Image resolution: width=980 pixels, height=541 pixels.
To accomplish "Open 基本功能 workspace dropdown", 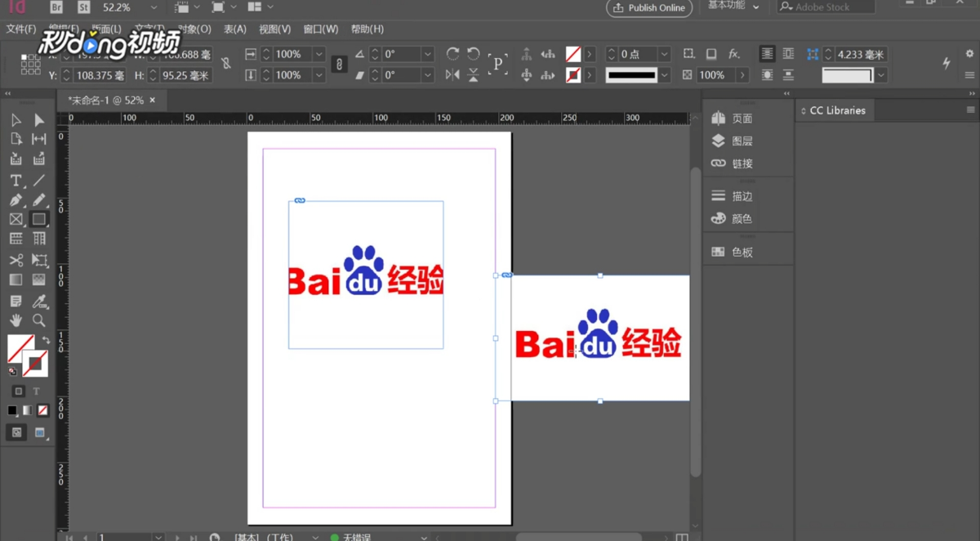I will click(733, 7).
